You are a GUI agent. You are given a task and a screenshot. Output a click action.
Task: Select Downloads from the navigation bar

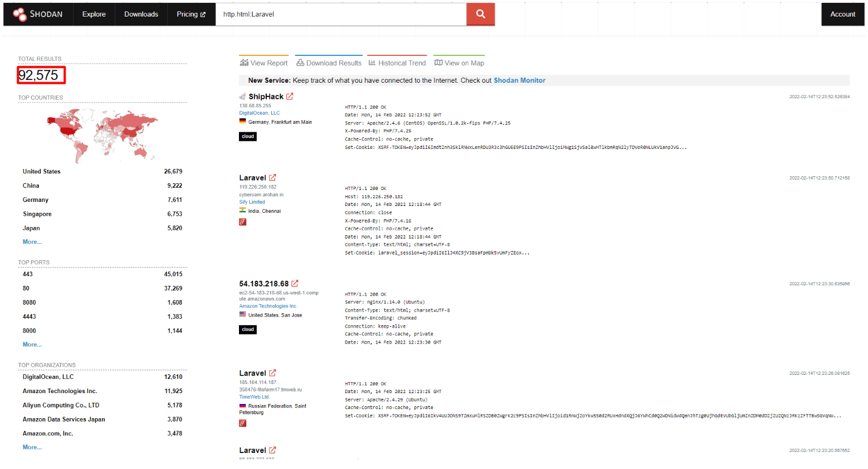coord(141,14)
